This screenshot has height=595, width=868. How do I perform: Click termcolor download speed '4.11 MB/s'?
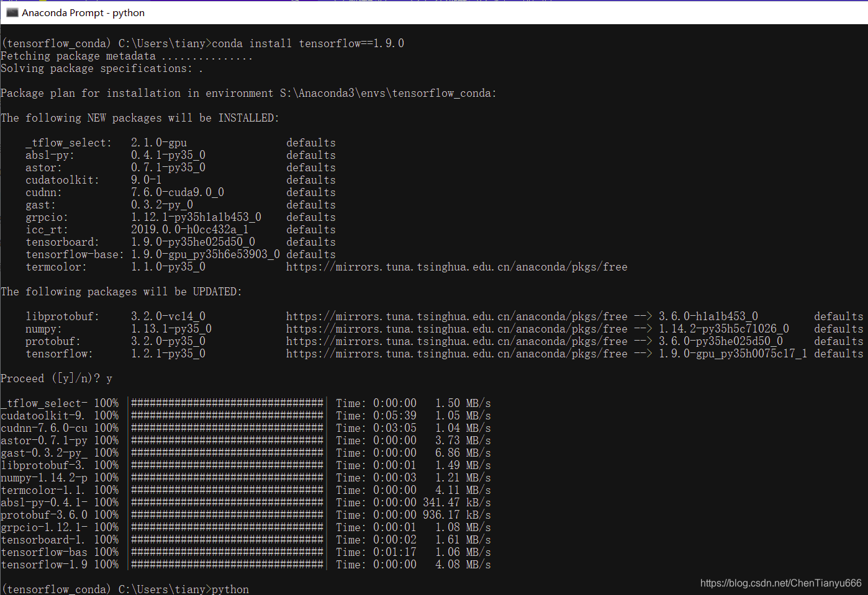463,490
